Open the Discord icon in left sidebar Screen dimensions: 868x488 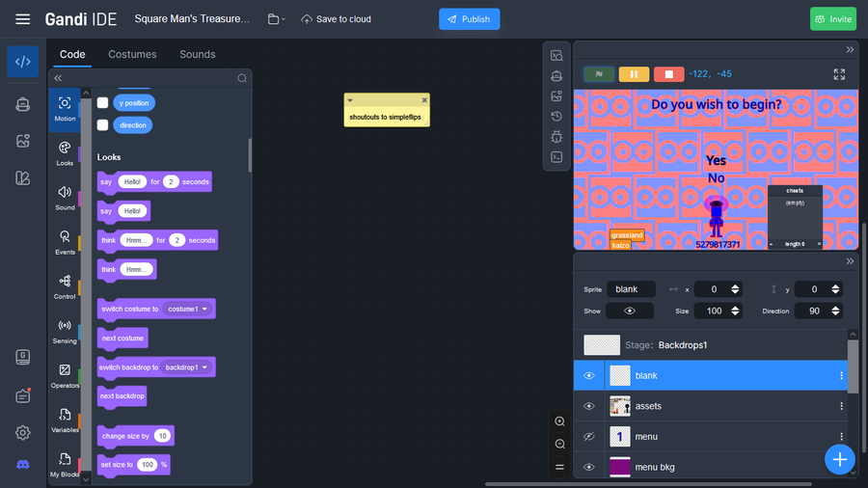click(23, 465)
